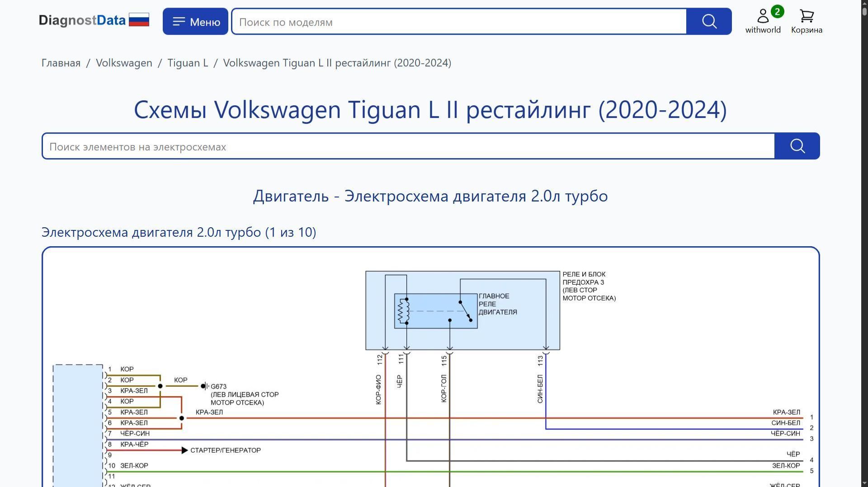Image resolution: width=868 pixels, height=487 pixels.
Task: Open the Volkswagen breadcrumb link
Action: (124, 63)
